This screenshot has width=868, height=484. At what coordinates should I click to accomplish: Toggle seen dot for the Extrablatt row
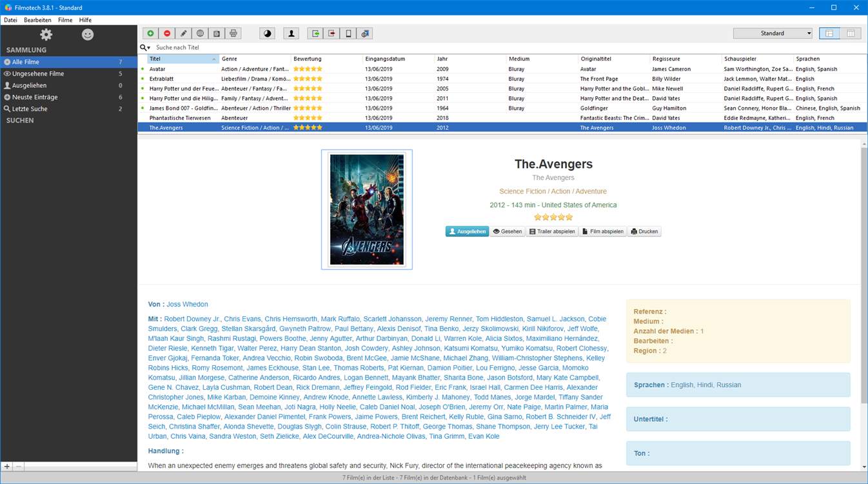click(143, 79)
